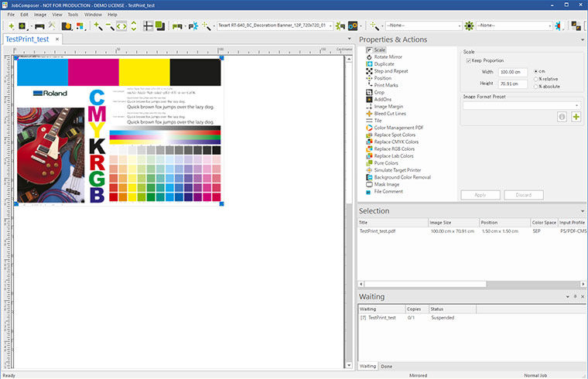Choose the Step and Repeat action
Viewport: 588px width, 379px height.
pos(391,71)
